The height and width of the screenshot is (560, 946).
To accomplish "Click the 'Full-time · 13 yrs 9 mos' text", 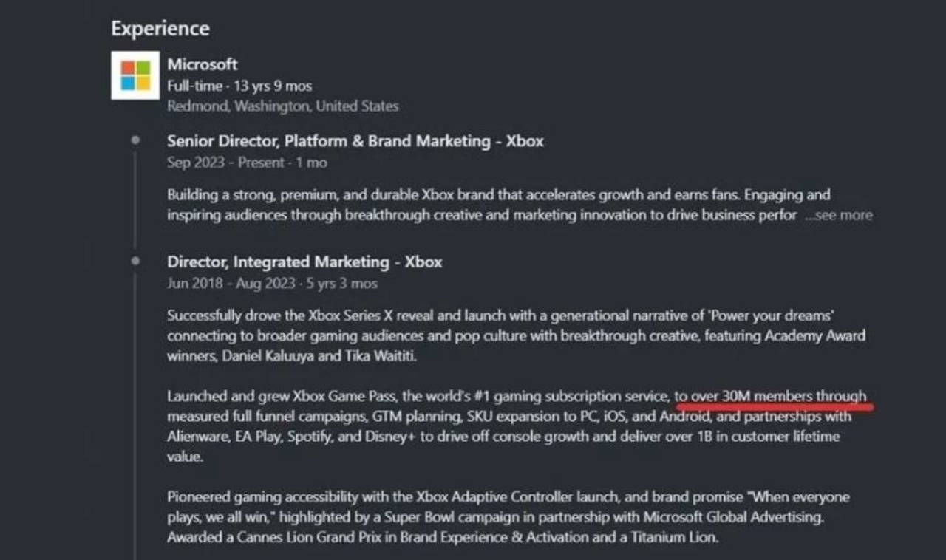I will pyautogui.click(x=239, y=86).
